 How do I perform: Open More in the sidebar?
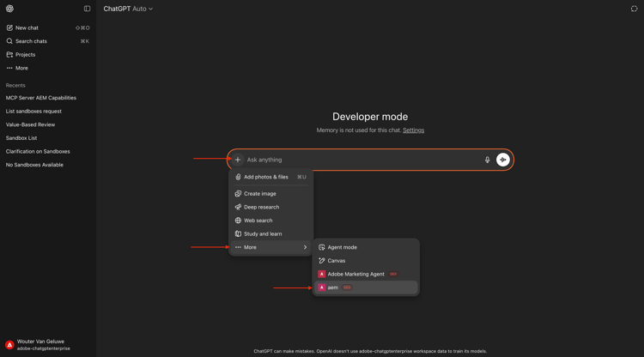pyautogui.click(x=48, y=68)
